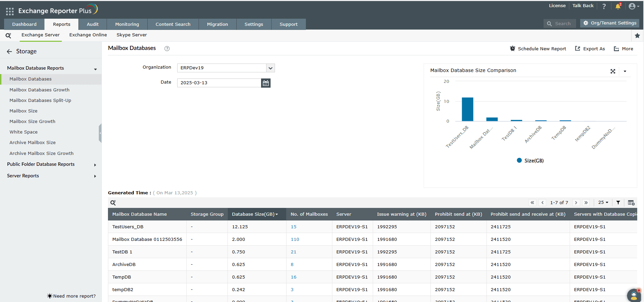Open the License link
The image size is (644, 302).
point(557,6)
